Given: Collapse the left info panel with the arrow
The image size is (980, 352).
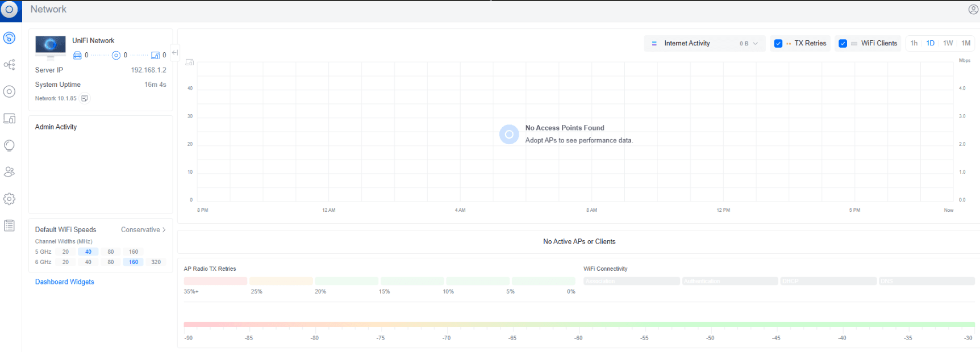Looking at the screenshot, I should (175, 53).
